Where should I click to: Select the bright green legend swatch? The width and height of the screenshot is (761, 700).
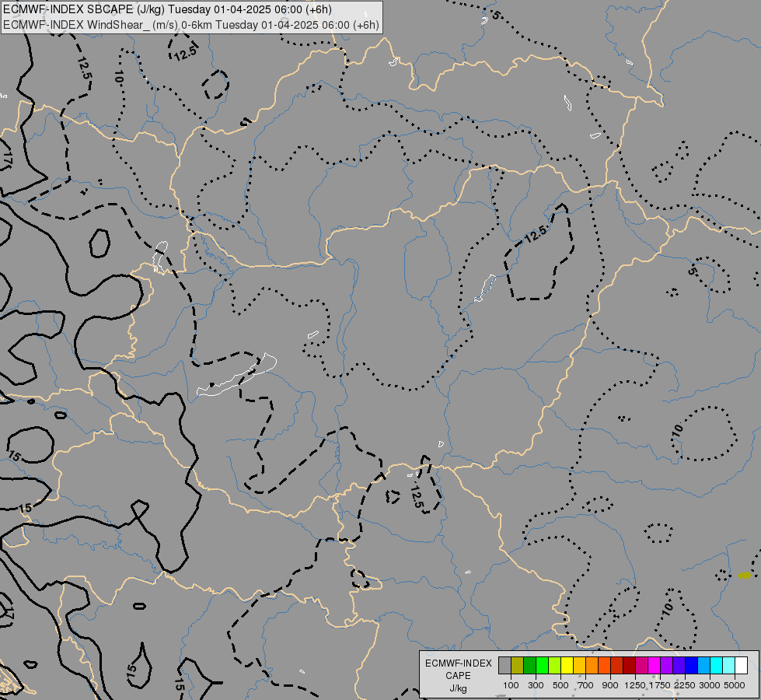(542, 666)
